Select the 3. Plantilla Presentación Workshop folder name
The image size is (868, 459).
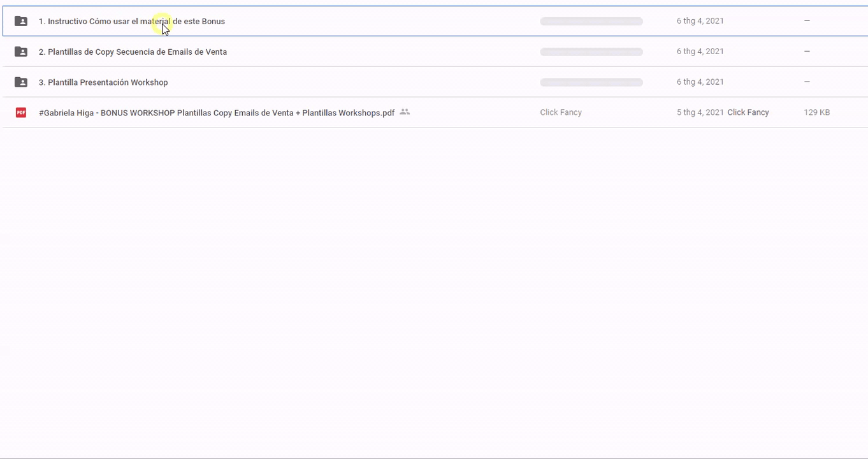[x=108, y=82]
